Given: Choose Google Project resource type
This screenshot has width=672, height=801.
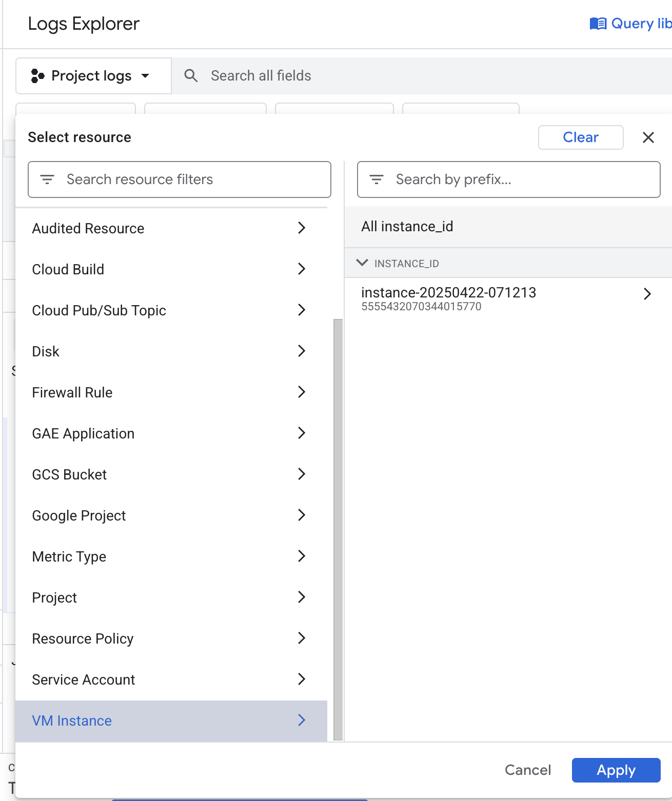Looking at the screenshot, I should [x=171, y=515].
